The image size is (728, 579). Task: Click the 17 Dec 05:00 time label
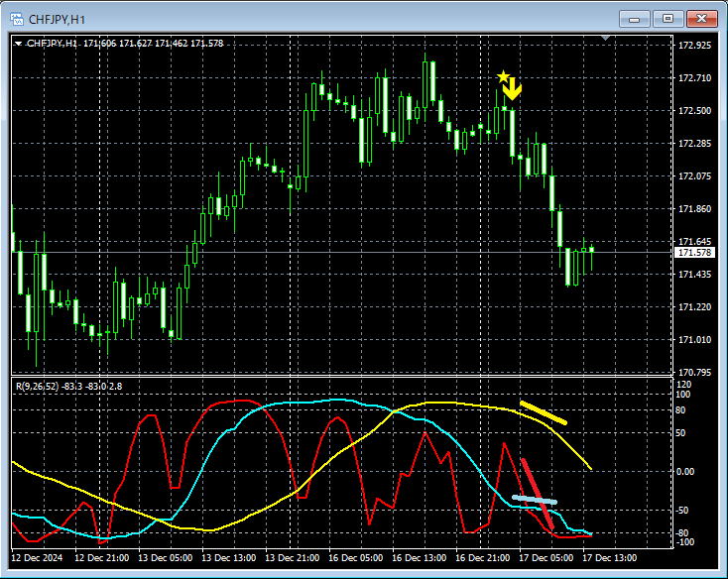[546, 557]
